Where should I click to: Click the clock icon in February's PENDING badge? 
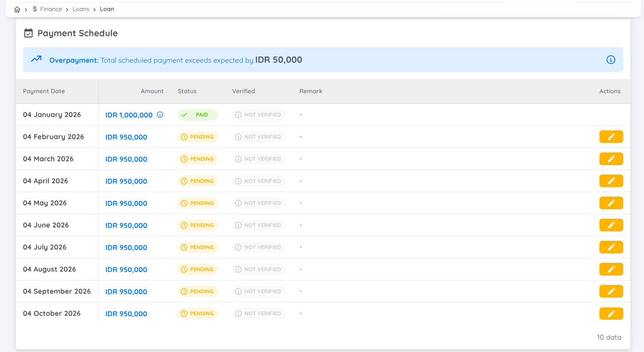pyautogui.click(x=185, y=137)
